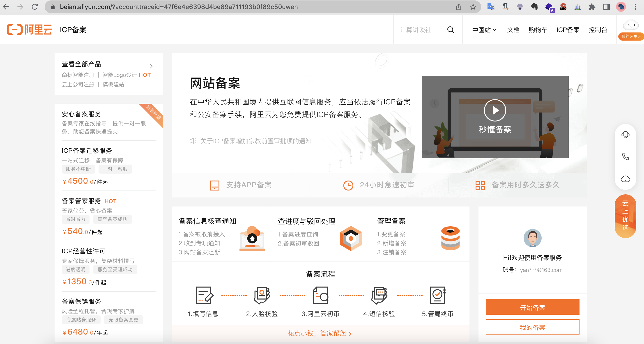The width and height of the screenshot is (644, 344).
Task: Play the 秒懂备案 video
Action: [494, 110]
